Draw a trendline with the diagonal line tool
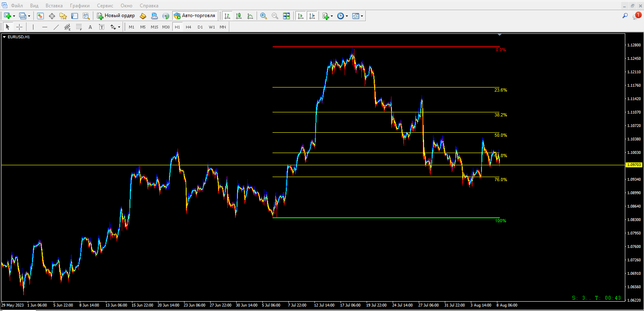 (x=56, y=27)
